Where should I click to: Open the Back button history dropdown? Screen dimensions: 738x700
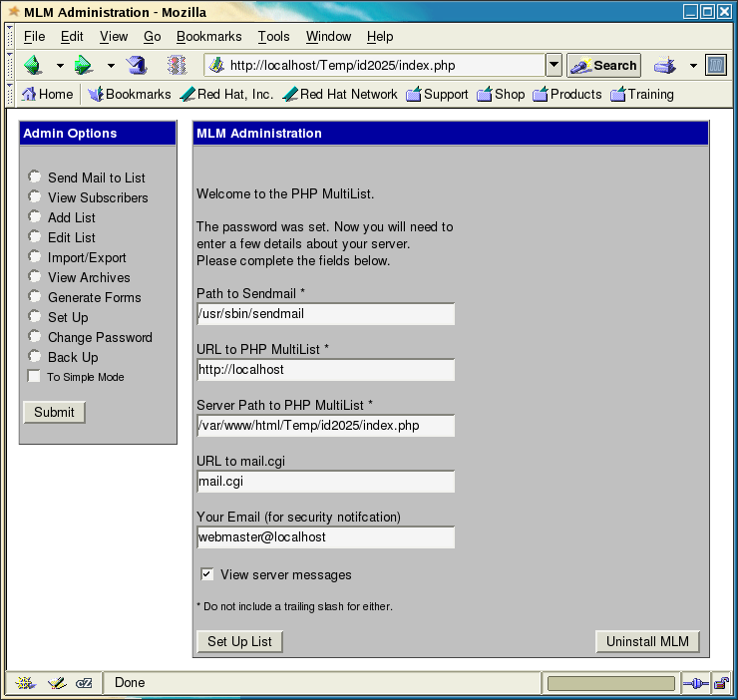[x=60, y=66]
